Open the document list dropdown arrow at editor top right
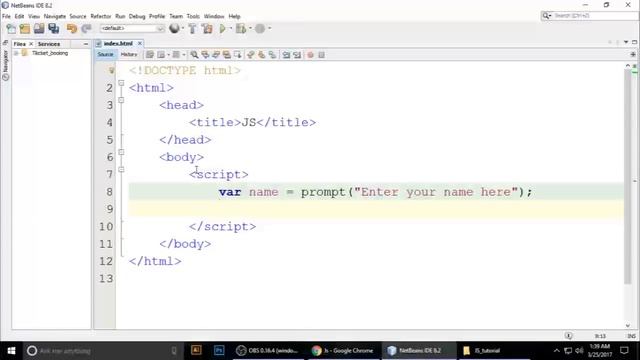The image size is (640, 360). point(626,42)
